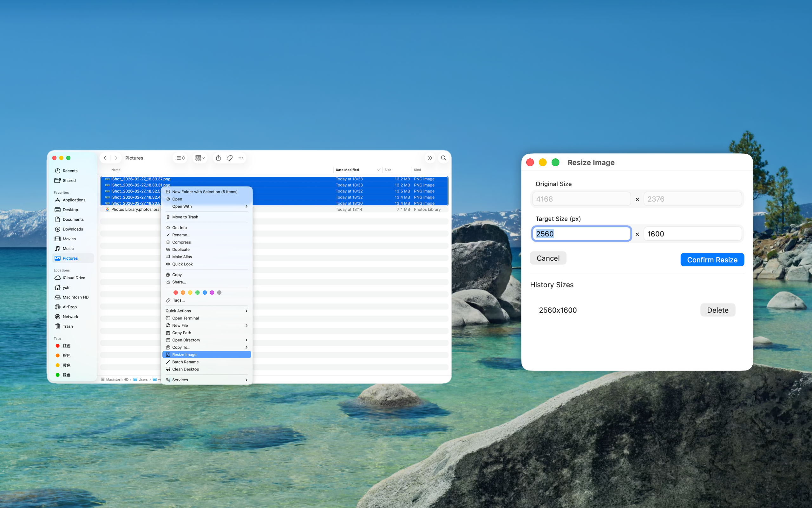Choose New Folder with Selection (5 Items)
Screen dimensions: 812x508
(x=207, y=192)
